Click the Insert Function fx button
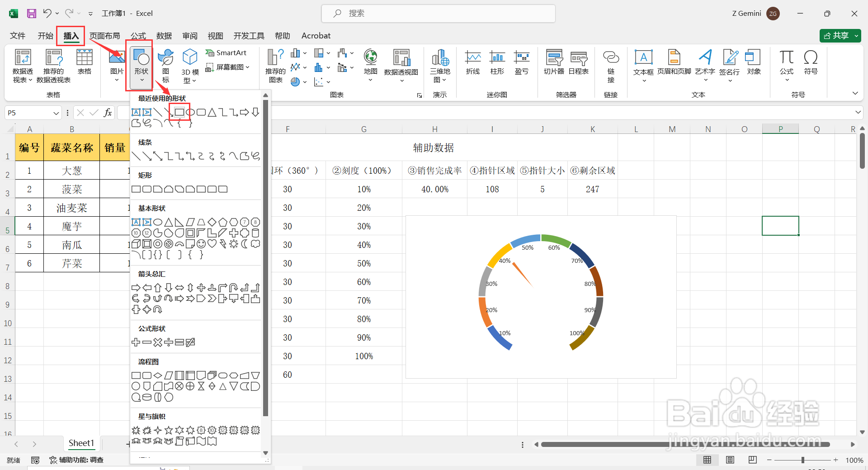The height and width of the screenshot is (470, 868). click(108, 113)
